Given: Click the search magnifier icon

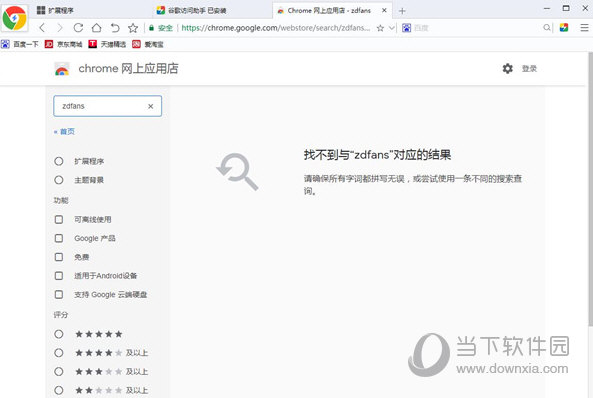Looking at the screenshot, I should click(546, 28).
